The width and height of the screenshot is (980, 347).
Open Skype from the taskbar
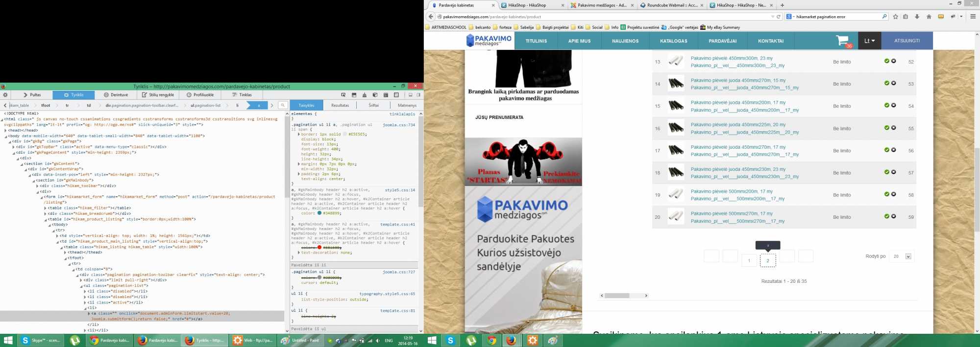tap(41, 340)
